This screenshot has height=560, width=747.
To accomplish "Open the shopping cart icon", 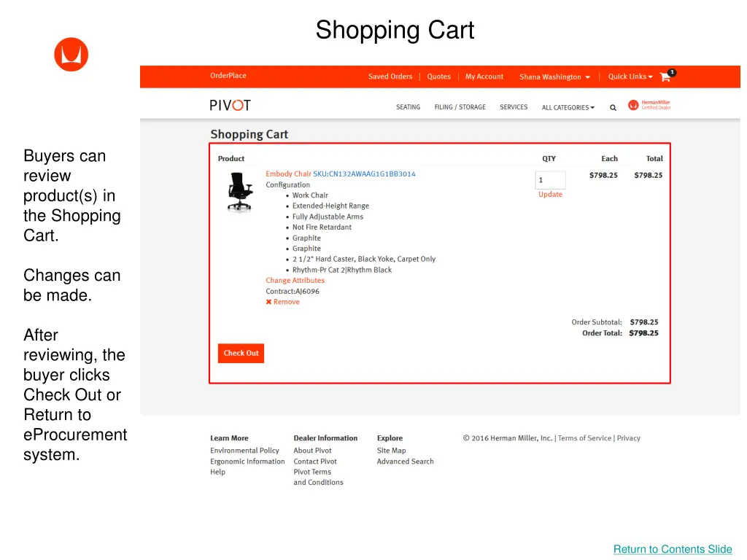I will coord(667,76).
